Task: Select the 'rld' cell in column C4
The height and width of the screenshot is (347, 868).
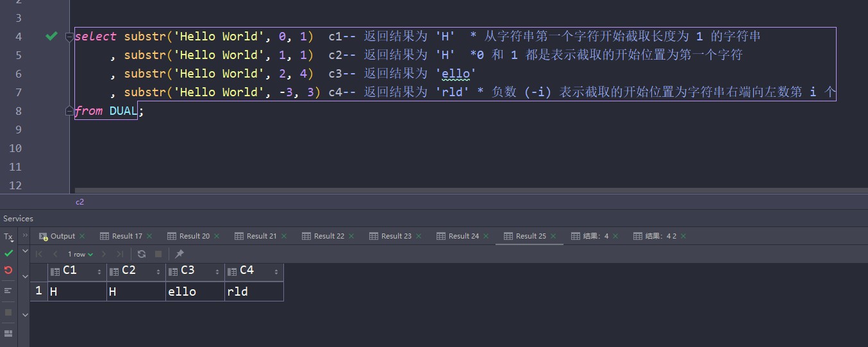Action: [253, 292]
